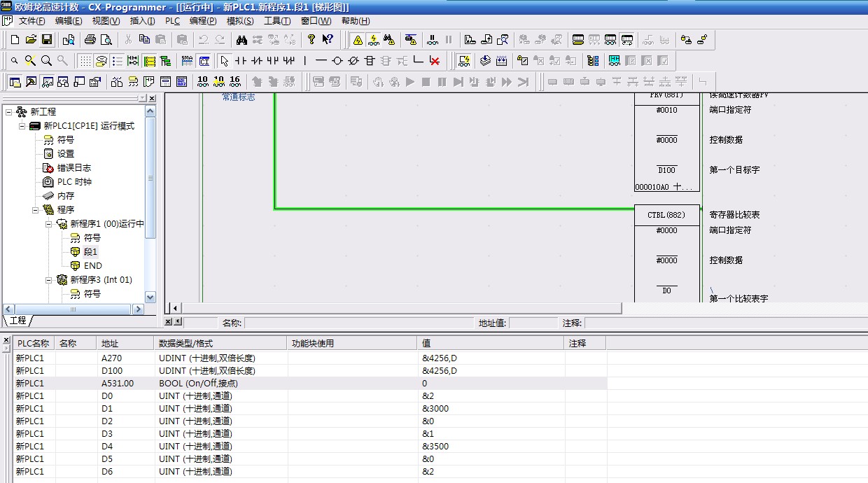Select the normally open contact tool
This screenshot has width=868, height=483.
(241, 61)
